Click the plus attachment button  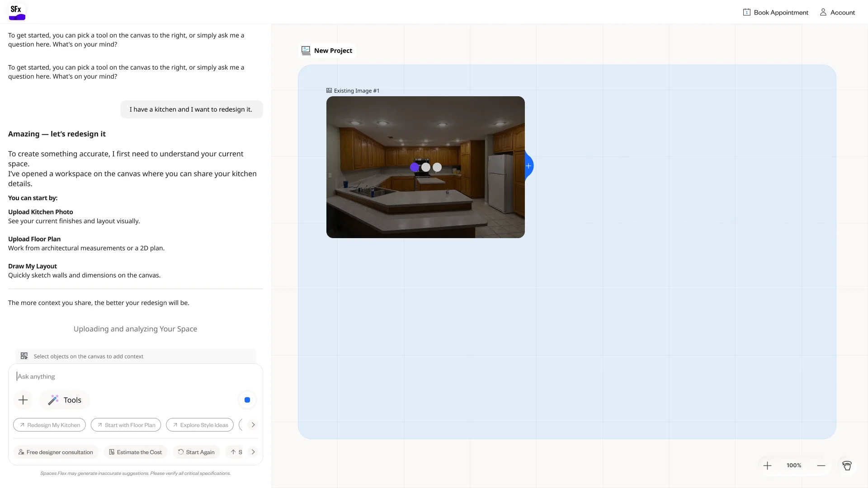point(23,400)
